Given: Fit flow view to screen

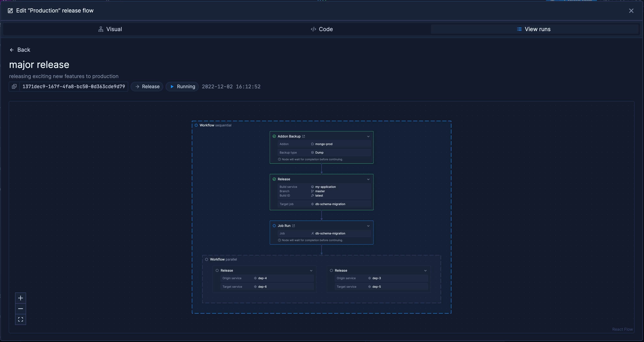Looking at the screenshot, I should pos(21,319).
